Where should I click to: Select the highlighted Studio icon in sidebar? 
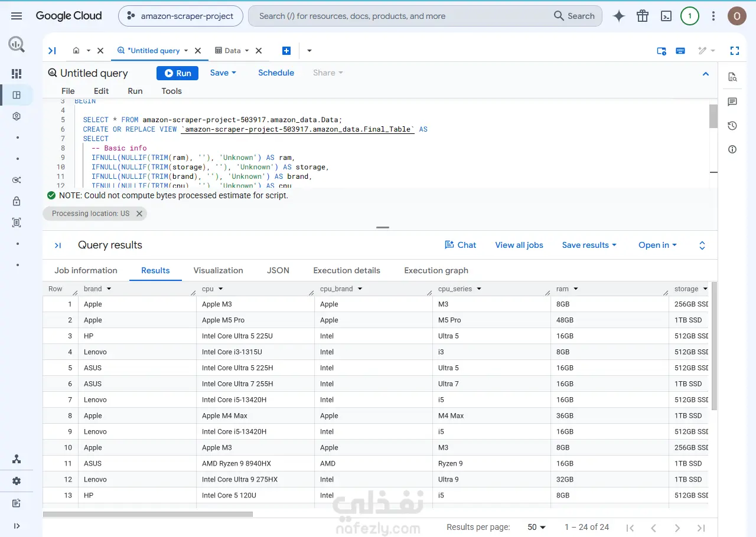tap(17, 95)
